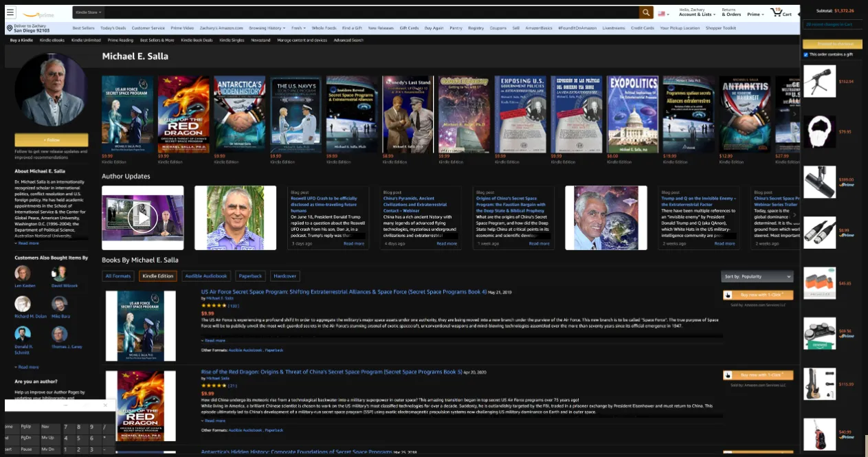Open the Kindle Store search category dropdown
This screenshot has width=868, height=457.
tap(89, 12)
